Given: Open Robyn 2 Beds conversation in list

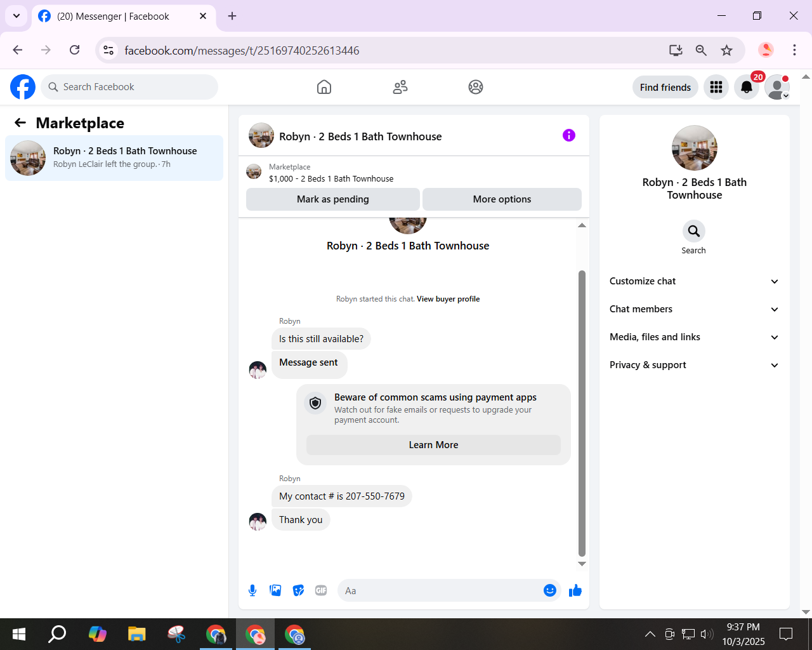Looking at the screenshot, I should click(114, 158).
